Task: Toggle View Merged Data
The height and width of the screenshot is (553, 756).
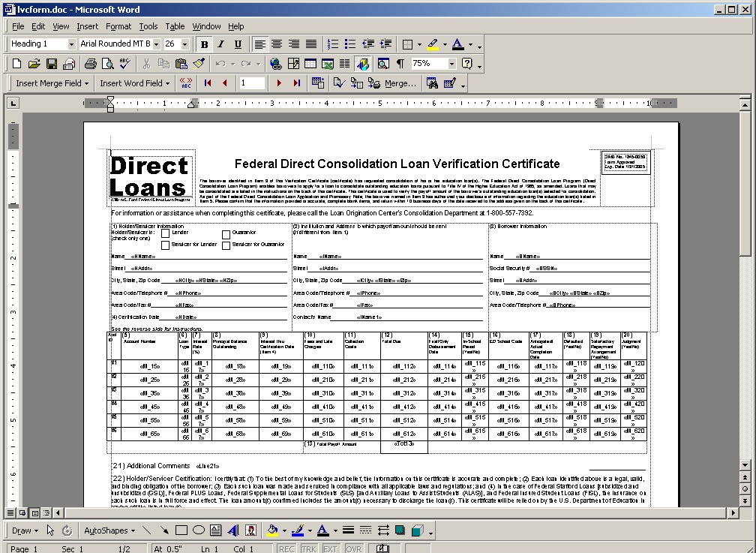Action: click(x=186, y=83)
